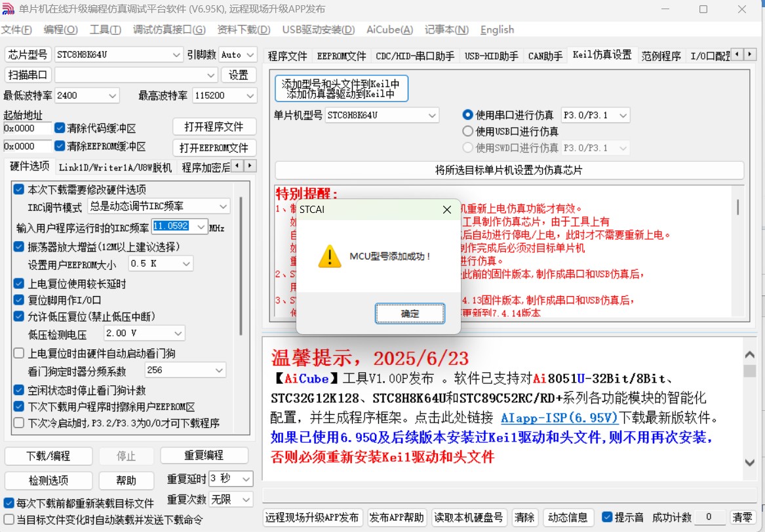Screen dimensions: 765x532
Task: Open 芯片型号 STC8H8K64U dropdown
Action: (118, 54)
